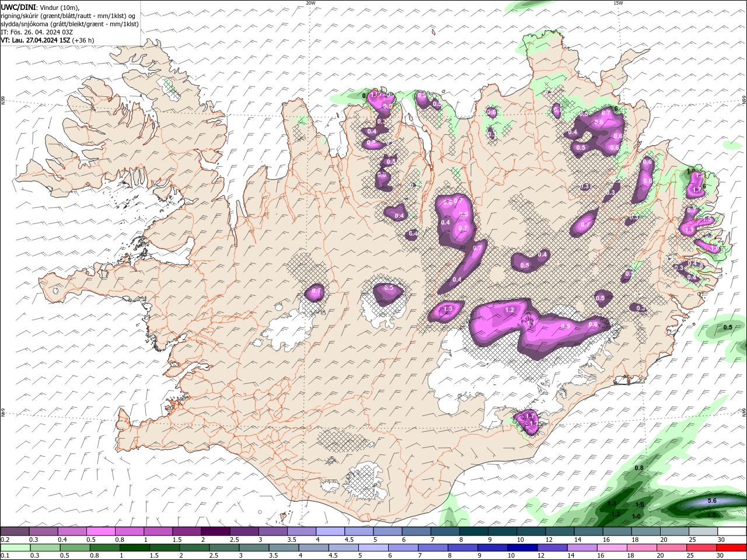Viewport: 747px width, 560px height.
Task: Click the 'VT: Lau. 27.04.2024 15Z' valid time
Action: point(36,40)
